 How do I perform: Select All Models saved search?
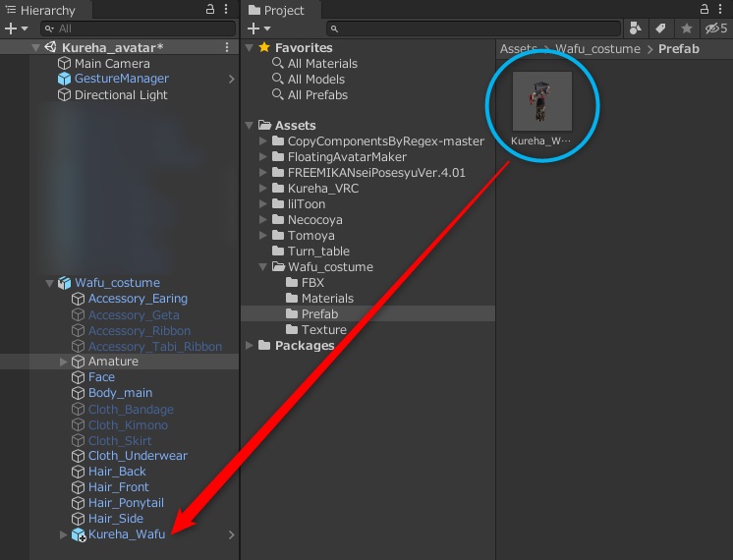coord(316,79)
